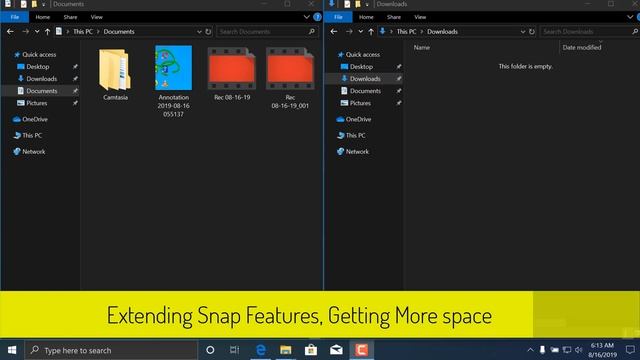Open View tab in Downloads window

coord(420,17)
